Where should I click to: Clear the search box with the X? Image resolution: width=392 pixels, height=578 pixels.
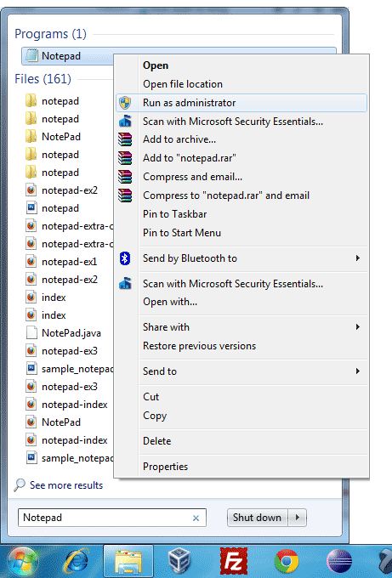(x=196, y=518)
